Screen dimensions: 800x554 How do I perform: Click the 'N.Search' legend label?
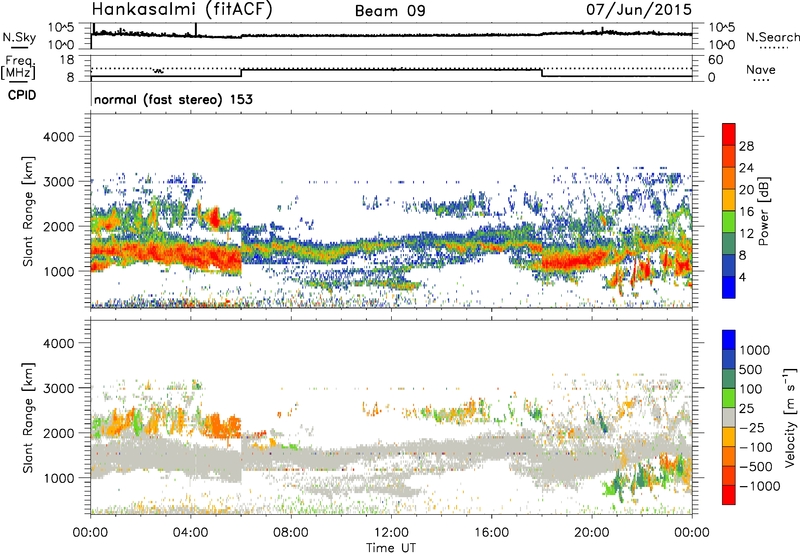772,37
